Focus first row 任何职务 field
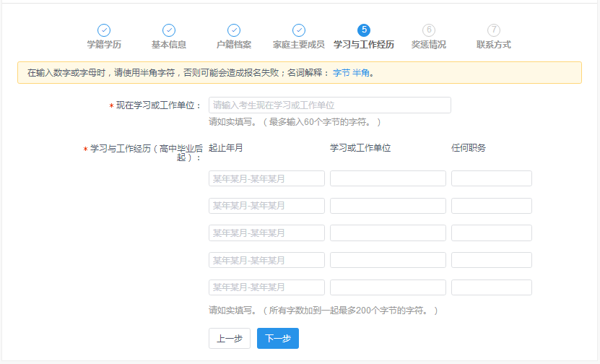Viewport: 600px width, 364px height. tap(492, 178)
